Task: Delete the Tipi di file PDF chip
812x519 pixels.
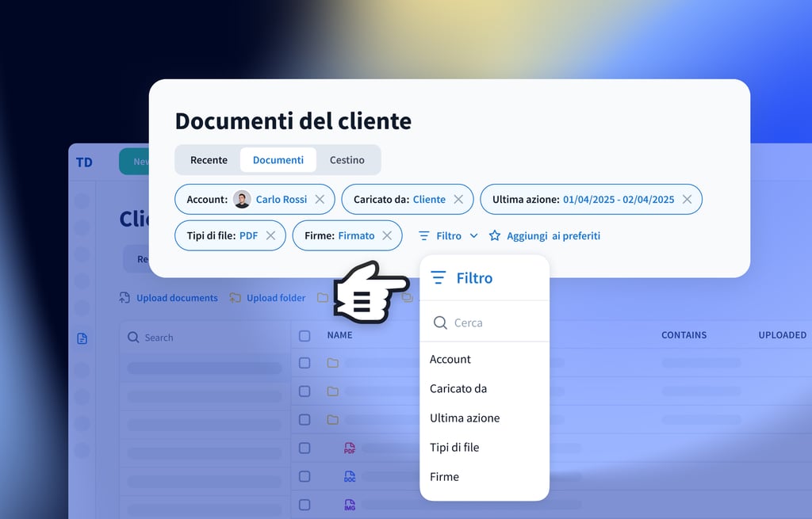Action: click(270, 235)
